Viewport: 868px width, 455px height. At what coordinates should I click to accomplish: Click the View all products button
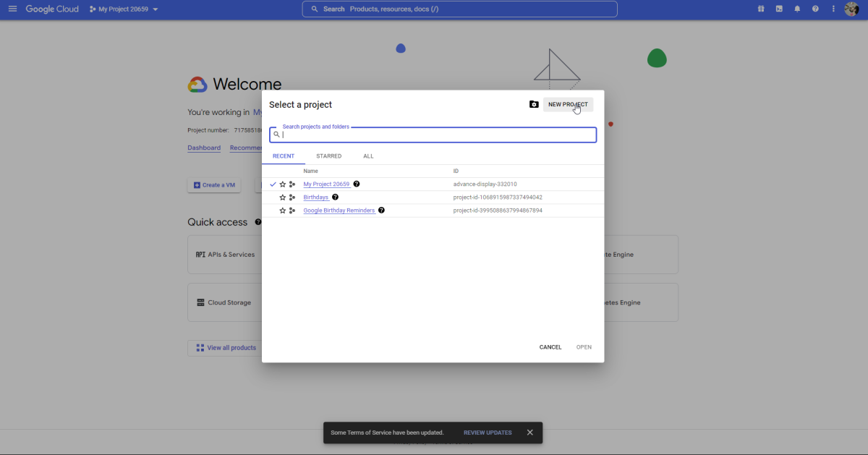tap(226, 348)
